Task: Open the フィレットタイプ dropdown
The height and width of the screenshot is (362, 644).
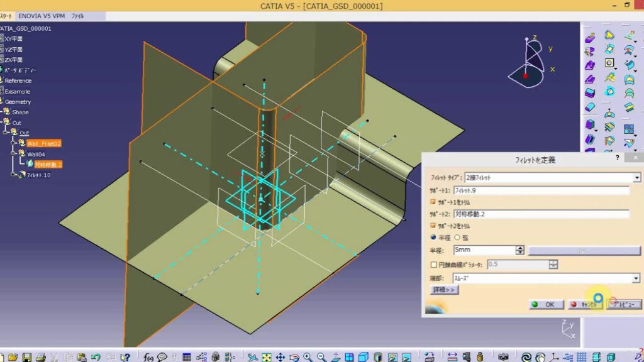Action: (x=636, y=177)
